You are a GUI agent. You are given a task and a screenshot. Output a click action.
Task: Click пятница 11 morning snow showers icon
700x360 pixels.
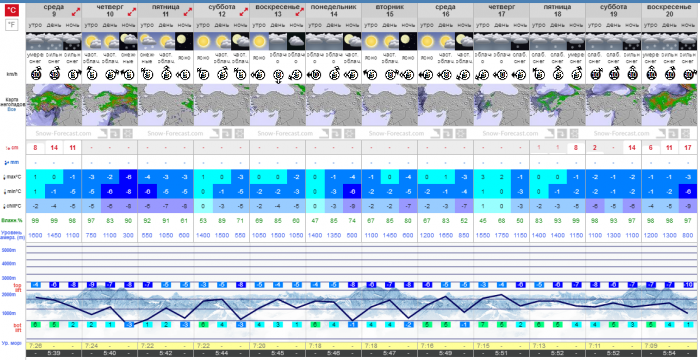(147, 41)
